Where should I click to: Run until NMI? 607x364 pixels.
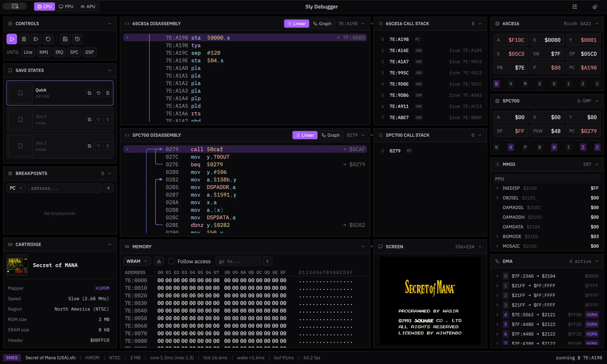(44, 52)
